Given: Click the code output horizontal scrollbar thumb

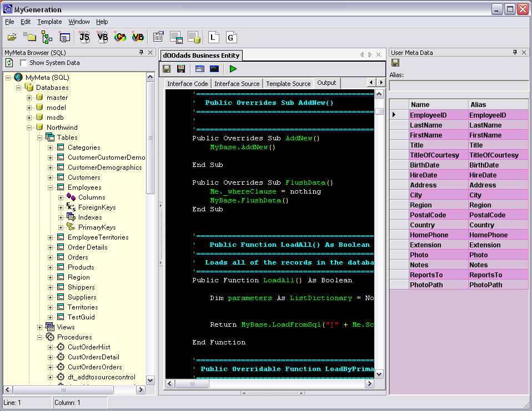Looking at the screenshot, I should pyautogui.click(x=192, y=384).
